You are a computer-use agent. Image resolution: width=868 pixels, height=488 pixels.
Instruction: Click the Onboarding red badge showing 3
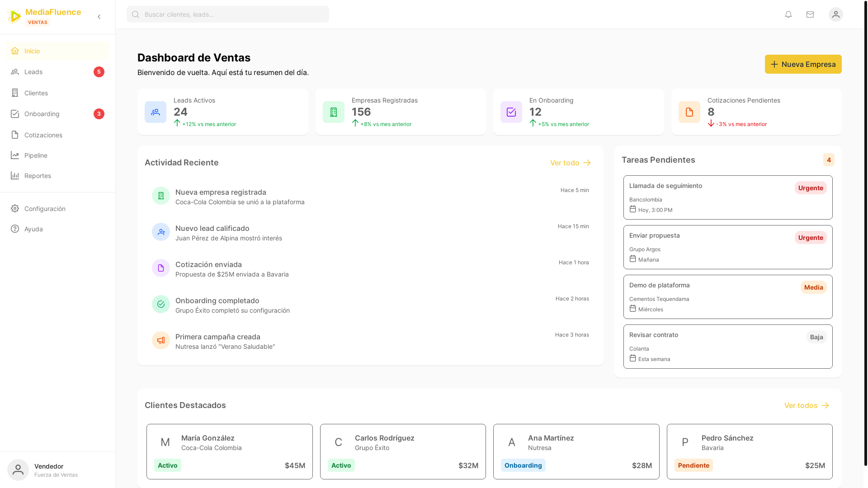click(x=99, y=114)
